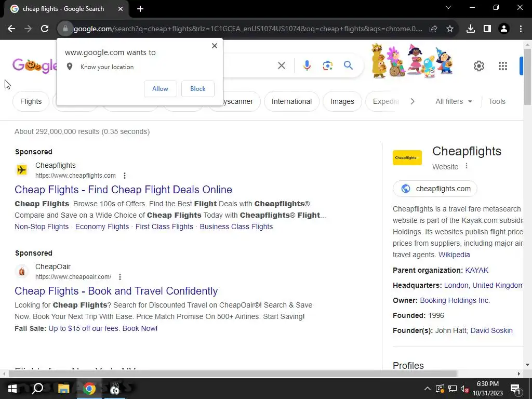Viewport: 532px width, 399px height.
Task: Open search Tools
Action: tap(497, 101)
